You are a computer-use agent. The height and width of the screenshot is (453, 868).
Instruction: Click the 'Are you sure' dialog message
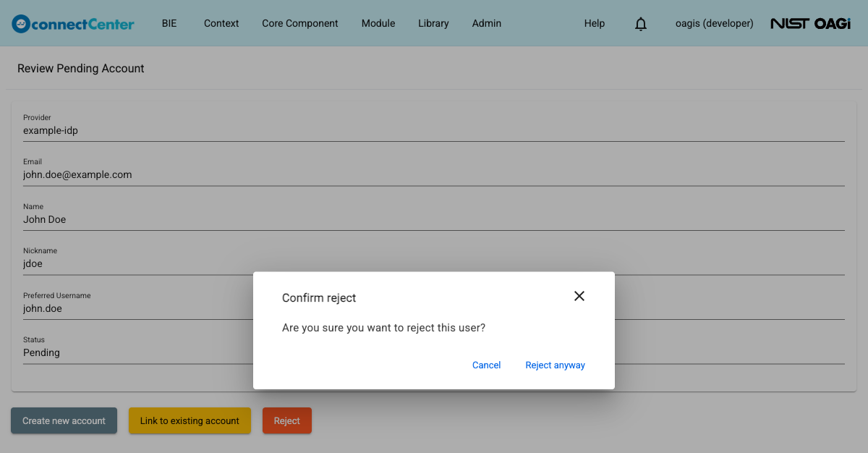pyautogui.click(x=383, y=328)
